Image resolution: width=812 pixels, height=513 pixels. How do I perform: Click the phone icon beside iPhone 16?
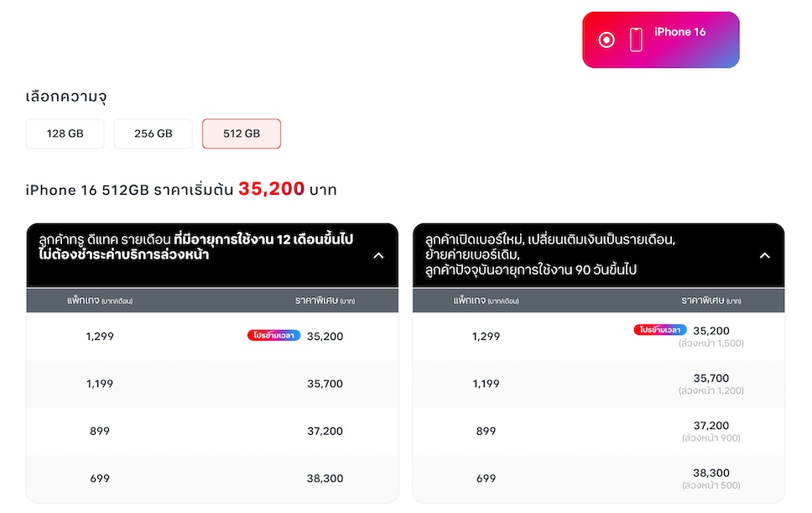636,39
